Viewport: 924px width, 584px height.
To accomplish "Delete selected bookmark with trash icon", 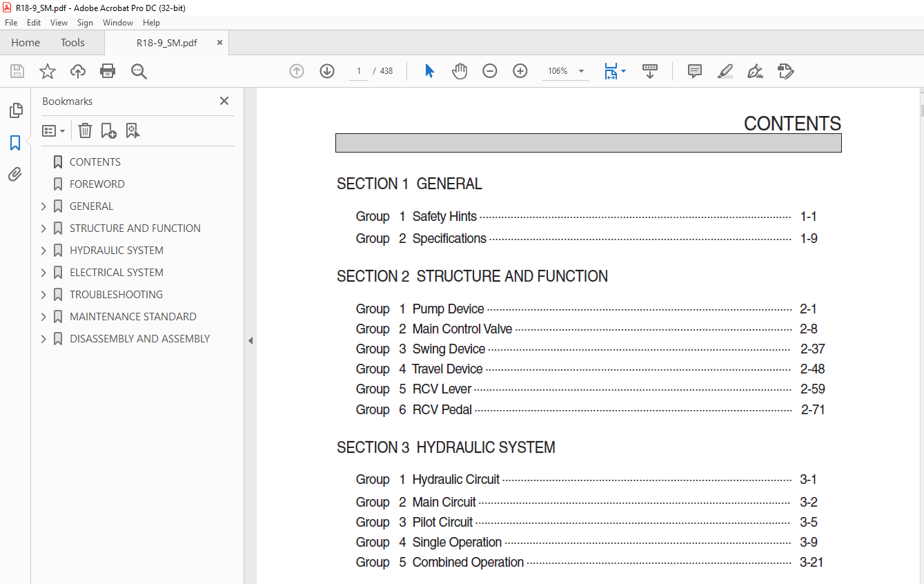I will coord(85,130).
